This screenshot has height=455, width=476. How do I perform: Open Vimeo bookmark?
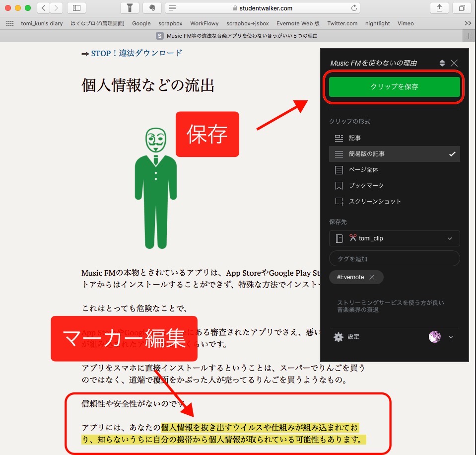pos(406,23)
